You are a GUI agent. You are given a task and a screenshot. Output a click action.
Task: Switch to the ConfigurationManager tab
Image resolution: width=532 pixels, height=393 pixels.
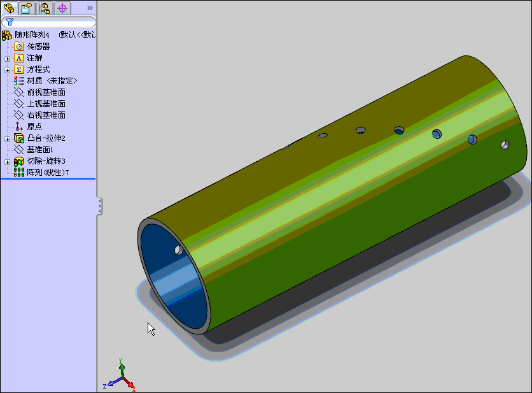click(45, 8)
